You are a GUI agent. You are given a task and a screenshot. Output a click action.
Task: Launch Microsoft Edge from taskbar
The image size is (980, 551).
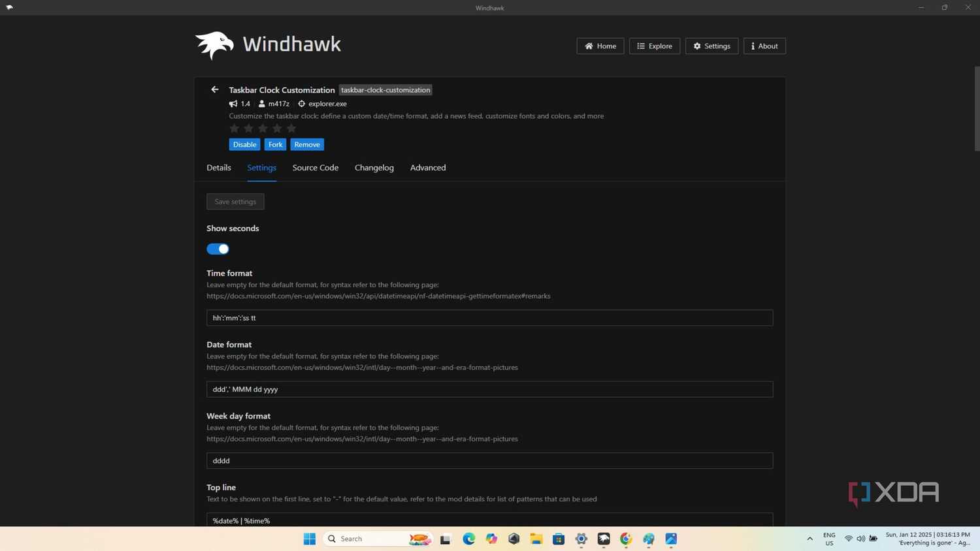click(469, 539)
